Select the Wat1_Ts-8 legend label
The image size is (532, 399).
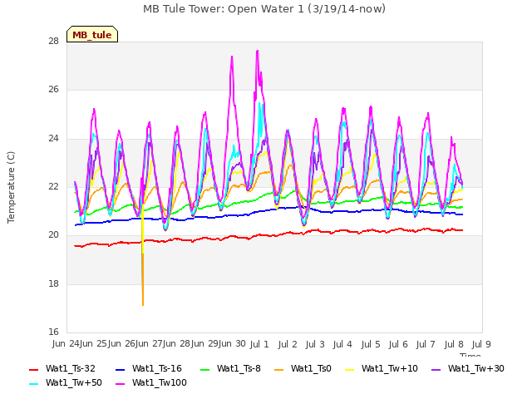(x=239, y=369)
